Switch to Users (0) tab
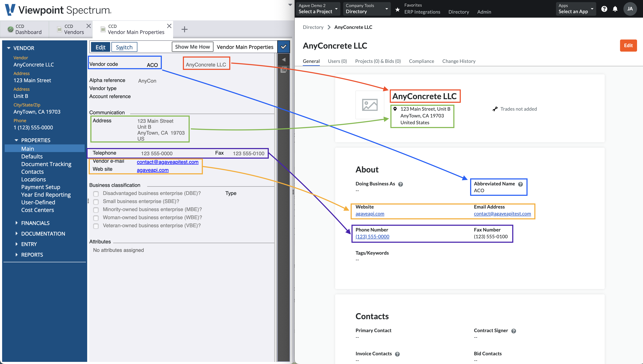Image resolution: width=643 pixels, height=364 pixels. pyautogui.click(x=337, y=61)
